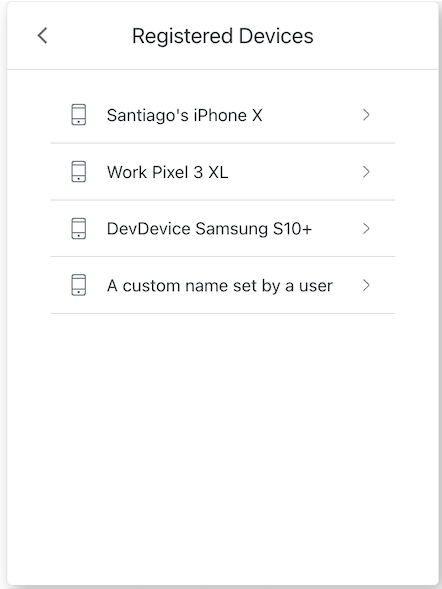Select the Santiago's iPhone X label
The width and height of the screenshot is (442, 589).
184,115
